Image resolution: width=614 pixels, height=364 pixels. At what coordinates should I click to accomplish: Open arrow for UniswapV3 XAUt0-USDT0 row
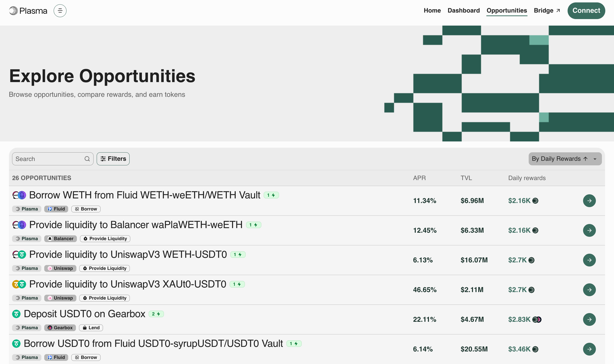(x=589, y=290)
